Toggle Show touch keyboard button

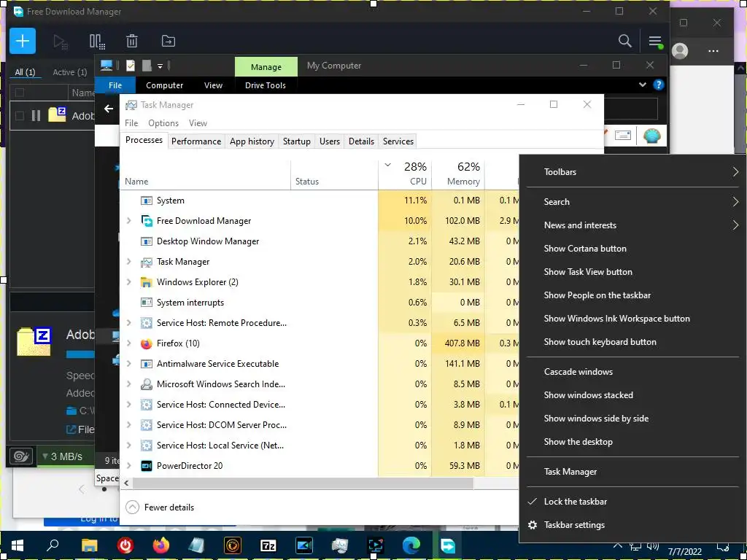click(600, 342)
